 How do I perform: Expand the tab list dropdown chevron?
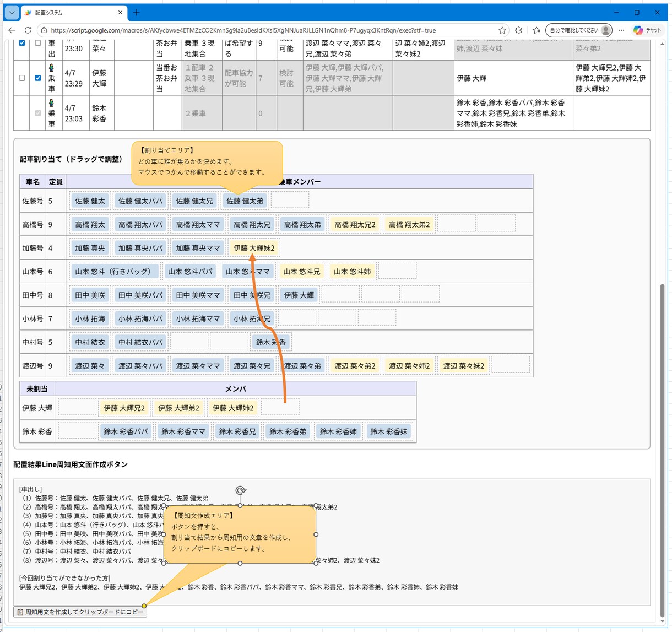(12, 12)
